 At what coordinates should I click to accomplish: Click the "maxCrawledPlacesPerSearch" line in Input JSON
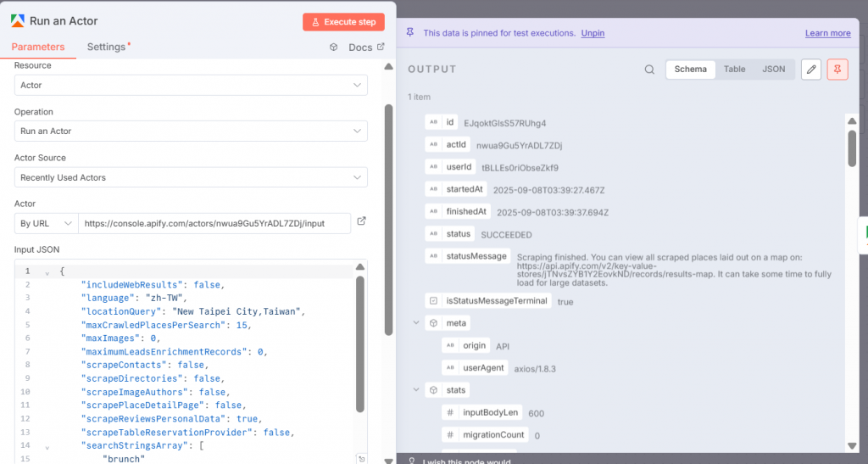click(x=166, y=325)
